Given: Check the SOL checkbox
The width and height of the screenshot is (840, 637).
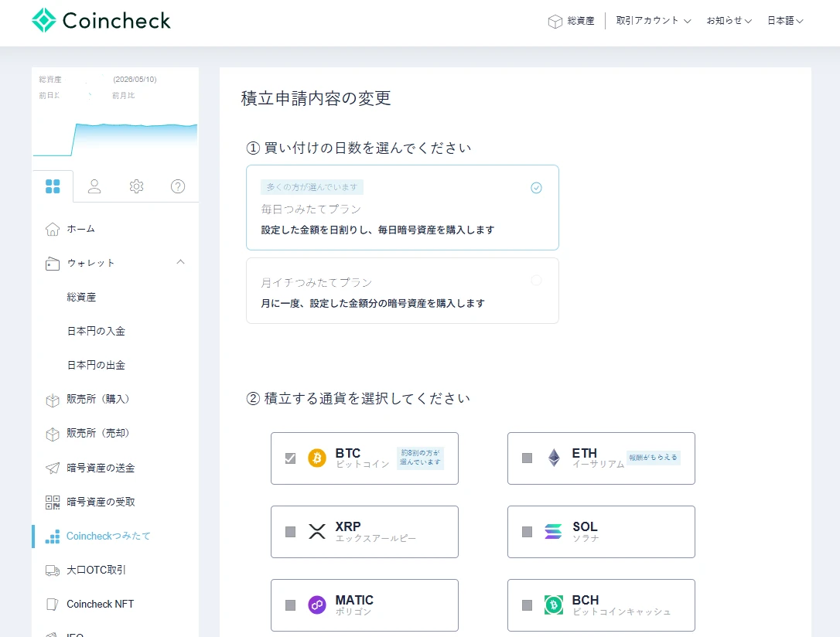Looking at the screenshot, I should [x=528, y=532].
